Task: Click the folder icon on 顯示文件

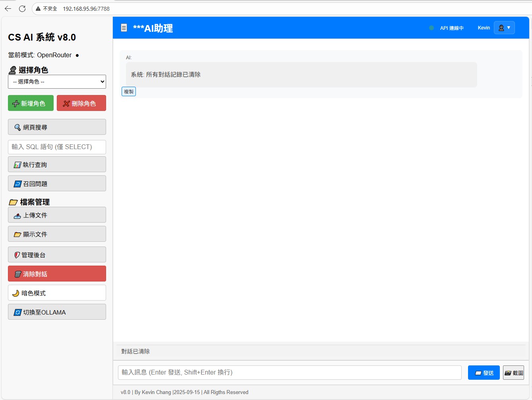Action: [x=17, y=235]
